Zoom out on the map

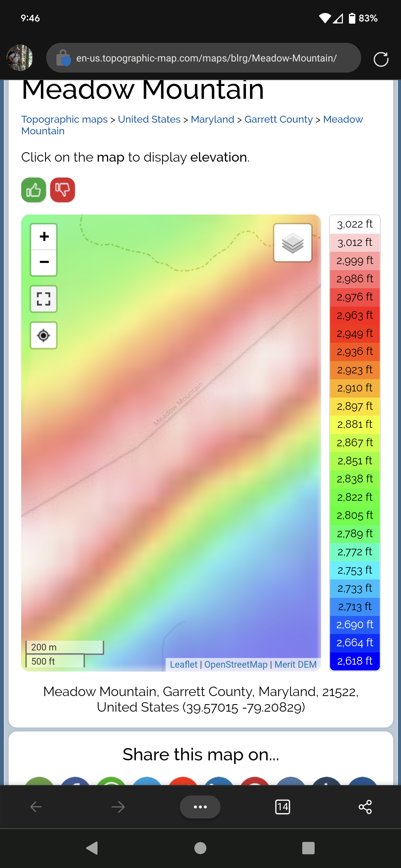coord(44,263)
